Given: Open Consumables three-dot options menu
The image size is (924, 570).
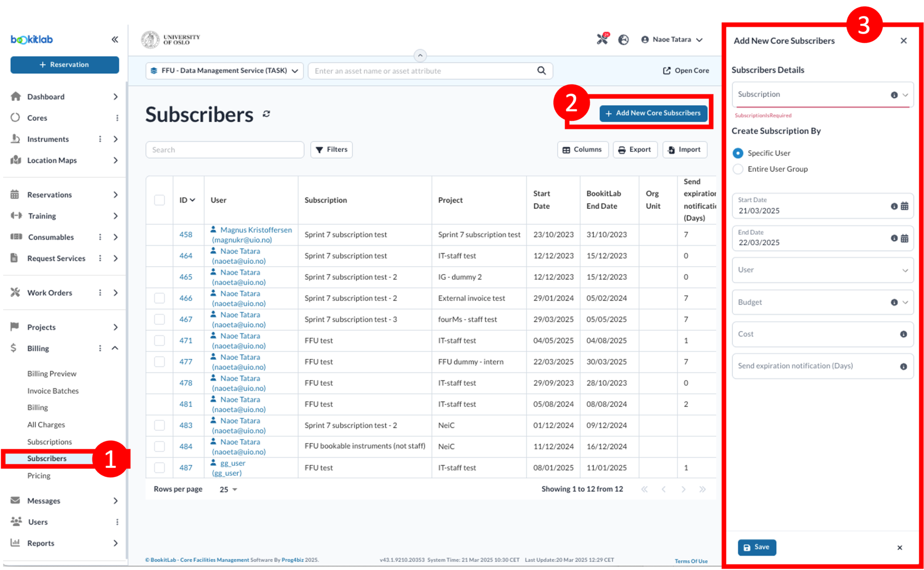Looking at the screenshot, I should (x=100, y=237).
